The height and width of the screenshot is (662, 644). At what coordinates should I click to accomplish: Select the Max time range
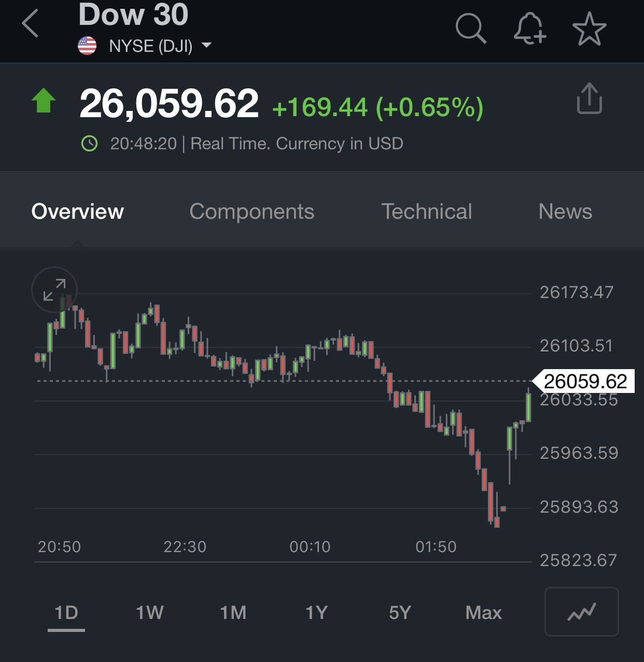click(x=483, y=613)
